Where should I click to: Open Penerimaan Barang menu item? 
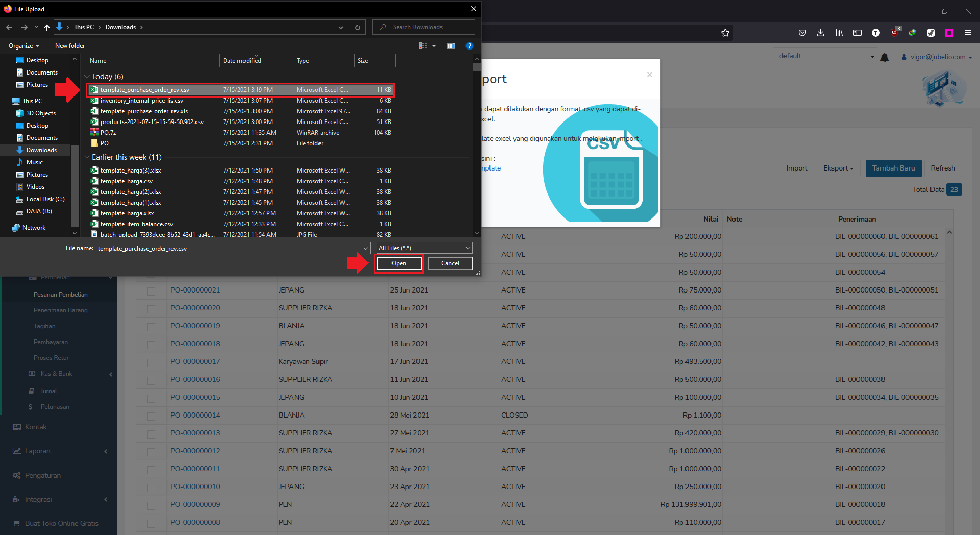[x=61, y=310]
